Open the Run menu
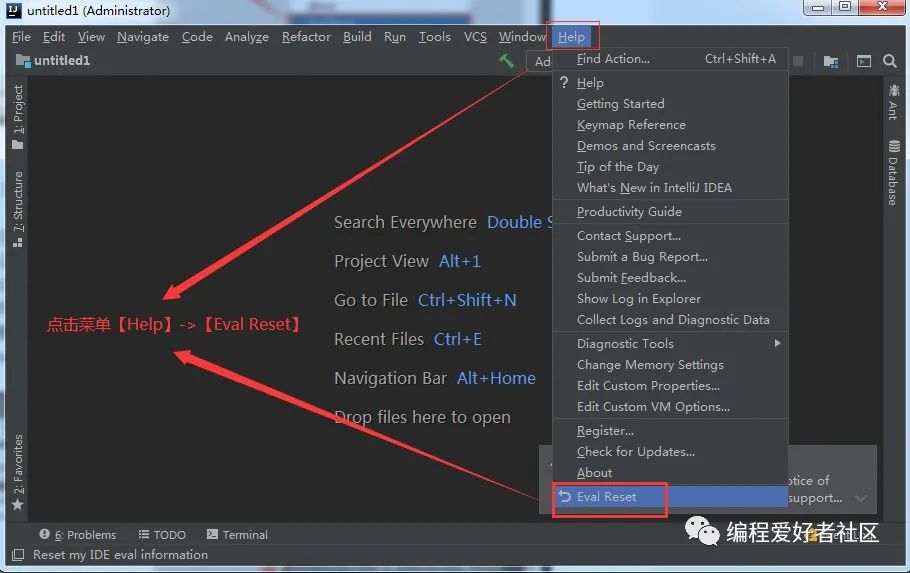910x573 pixels. click(x=395, y=37)
